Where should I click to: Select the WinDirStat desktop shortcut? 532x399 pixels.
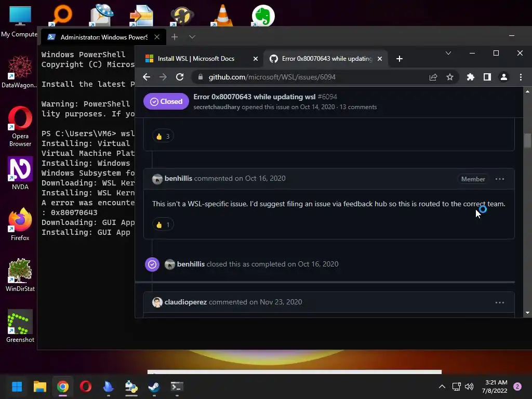[x=20, y=275]
